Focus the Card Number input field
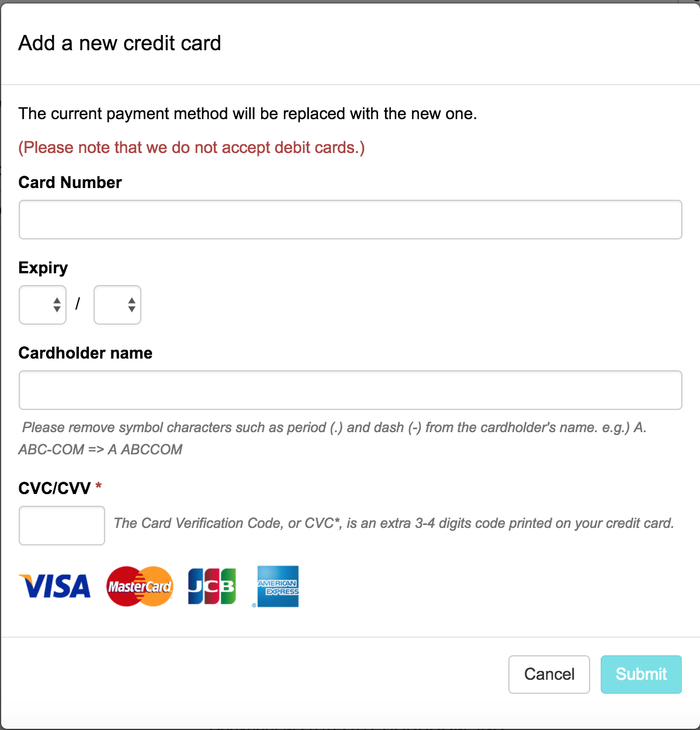 point(351,220)
